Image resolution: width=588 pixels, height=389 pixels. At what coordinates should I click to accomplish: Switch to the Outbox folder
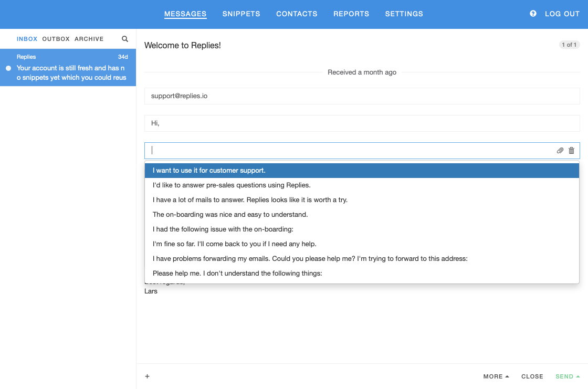point(56,39)
